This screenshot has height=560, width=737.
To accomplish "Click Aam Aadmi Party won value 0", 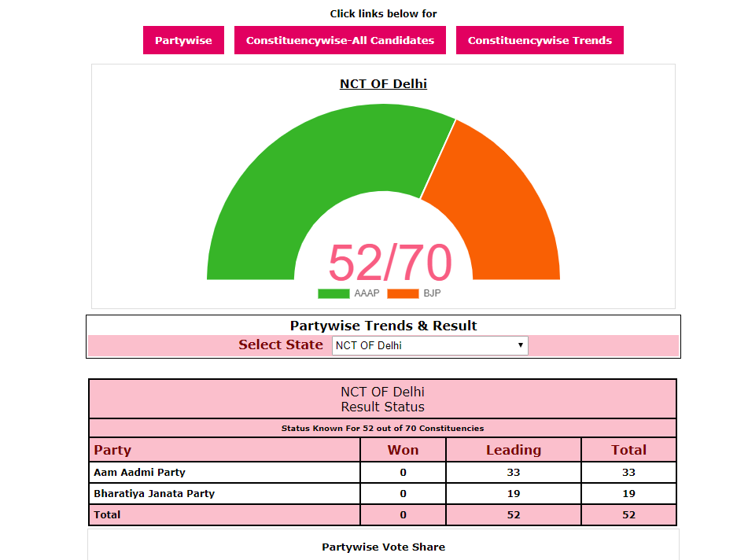I will pos(403,473).
